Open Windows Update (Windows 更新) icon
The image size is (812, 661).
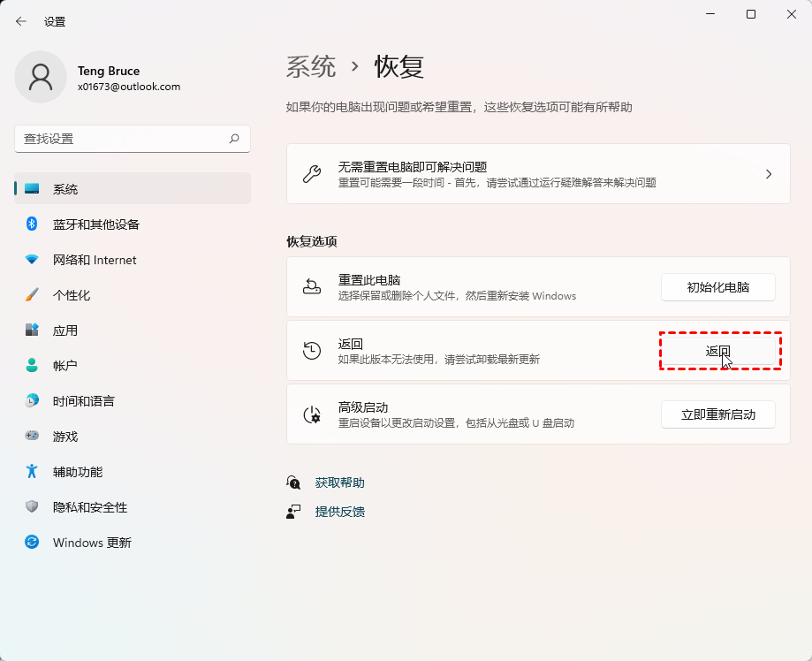[x=32, y=543]
